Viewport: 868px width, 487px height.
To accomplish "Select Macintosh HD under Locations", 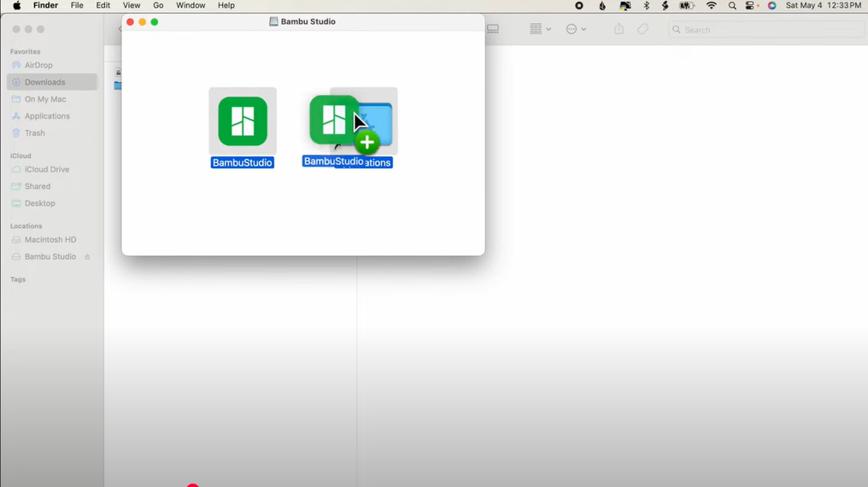I will click(50, 239).
